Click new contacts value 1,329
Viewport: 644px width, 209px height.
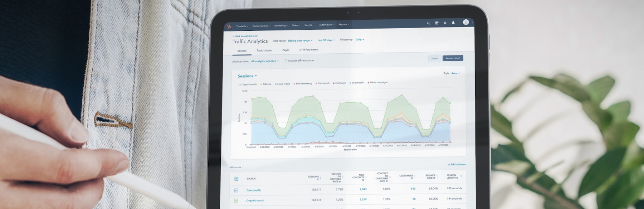point(363,199)
